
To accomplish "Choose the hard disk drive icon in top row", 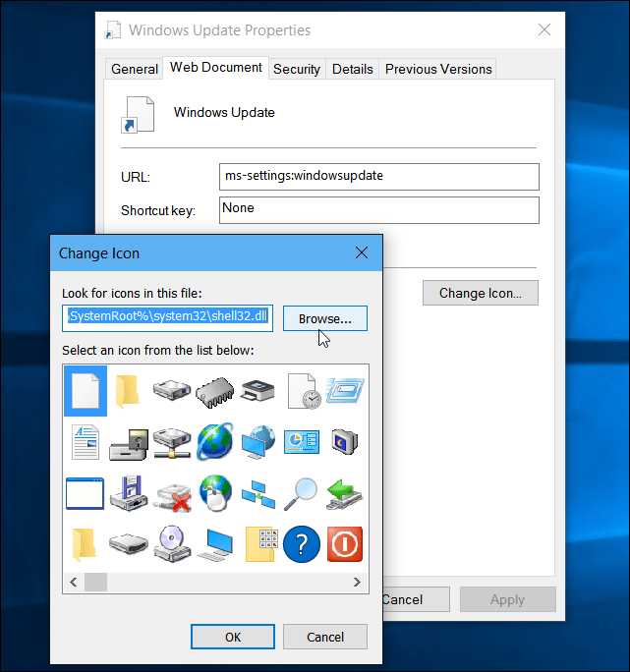I will pyautogui.click(x=172, y=390).
